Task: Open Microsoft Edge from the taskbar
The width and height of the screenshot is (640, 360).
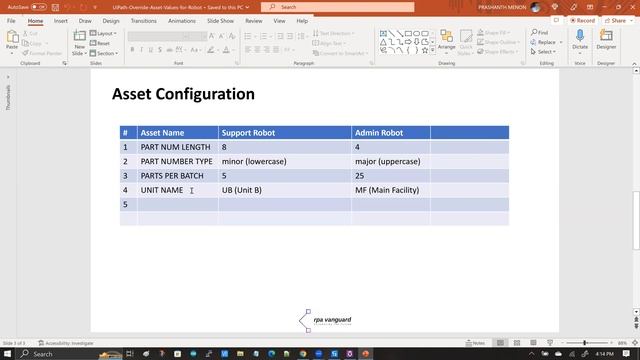Action: (271, 353)
